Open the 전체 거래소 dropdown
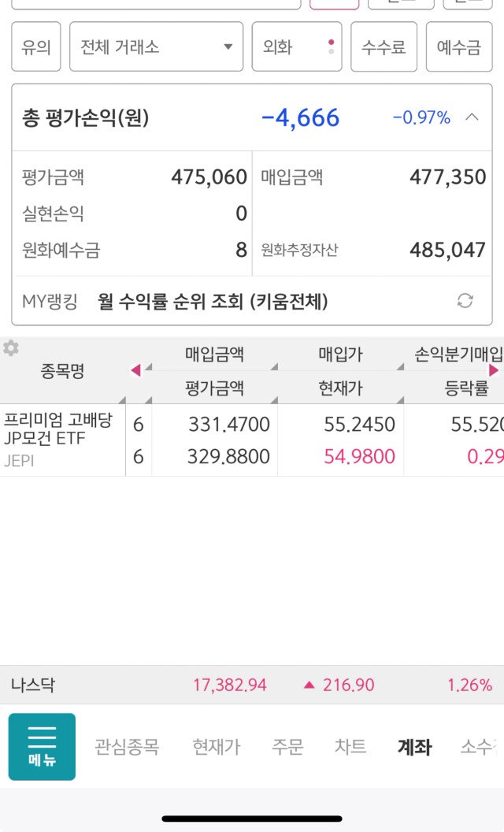504x832 pixels. 156,46
